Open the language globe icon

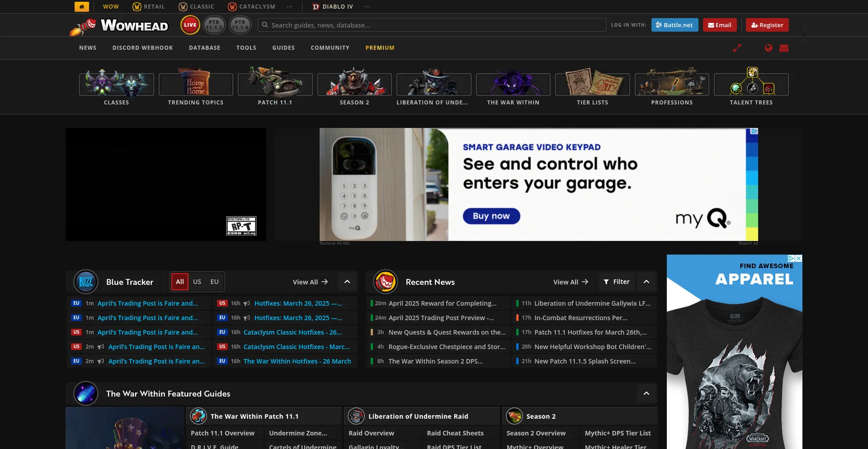[x=769, y=48]
